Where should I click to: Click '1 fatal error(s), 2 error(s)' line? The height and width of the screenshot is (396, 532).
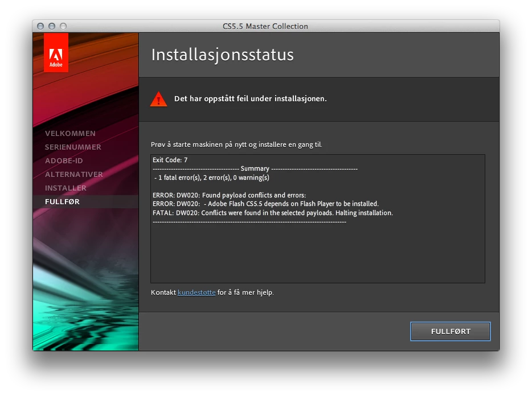click(x=212, y=178)
